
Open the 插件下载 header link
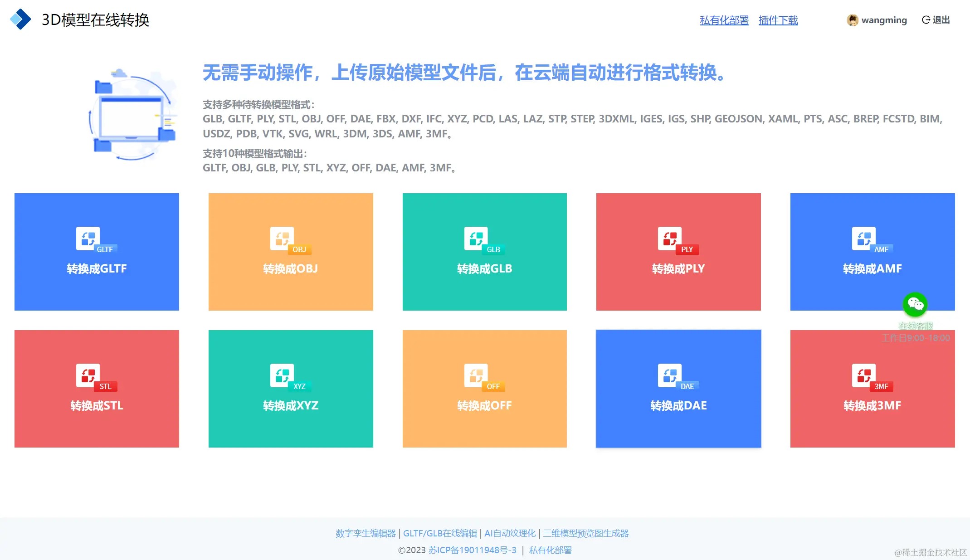[x=778, y=20]
